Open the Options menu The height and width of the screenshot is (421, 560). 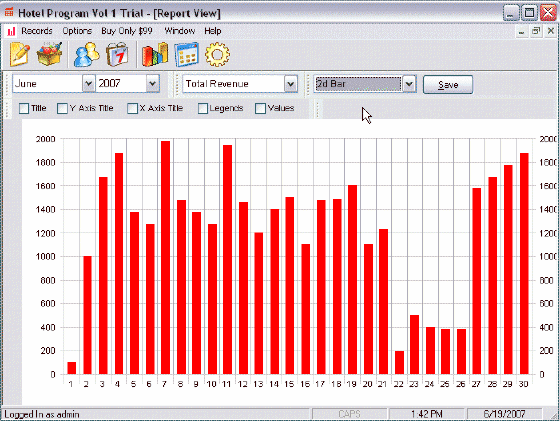[x=77, y=31]
